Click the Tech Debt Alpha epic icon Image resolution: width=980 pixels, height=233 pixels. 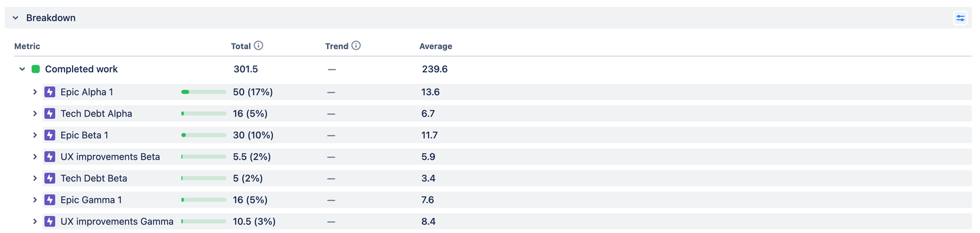[x=50, y=114]
